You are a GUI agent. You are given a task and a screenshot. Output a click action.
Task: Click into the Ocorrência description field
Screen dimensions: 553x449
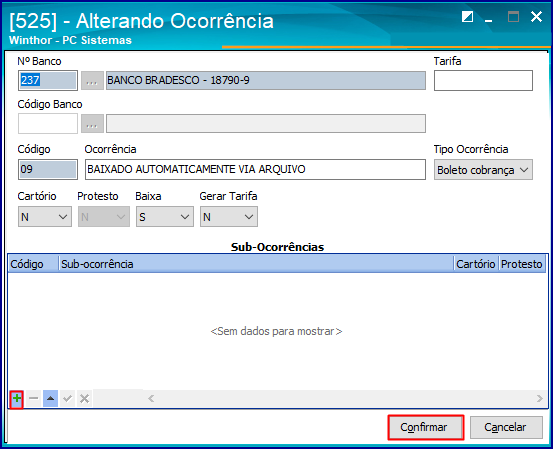(255, 170)
